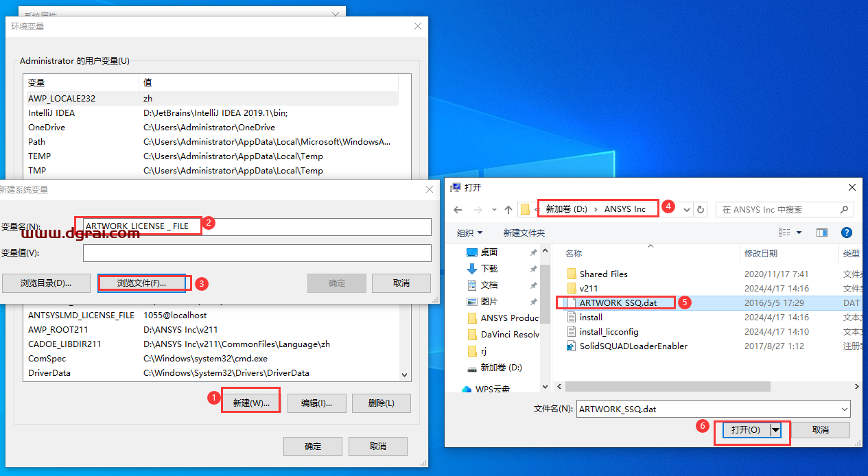The width and height of the screenshot is (868, 476).
Task: Click 取消 in the environment variables window
Action: coord(378,446)
